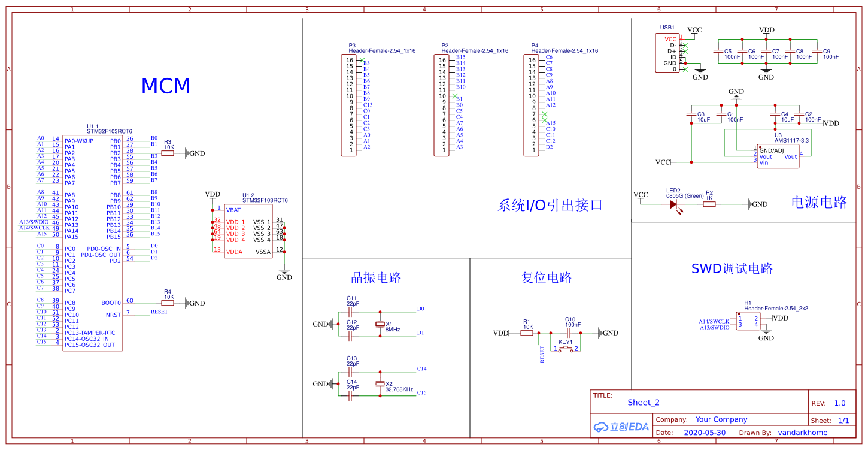The image size is (868, 450).
Task: Click the 复位电路 section title
Action: 547,277
